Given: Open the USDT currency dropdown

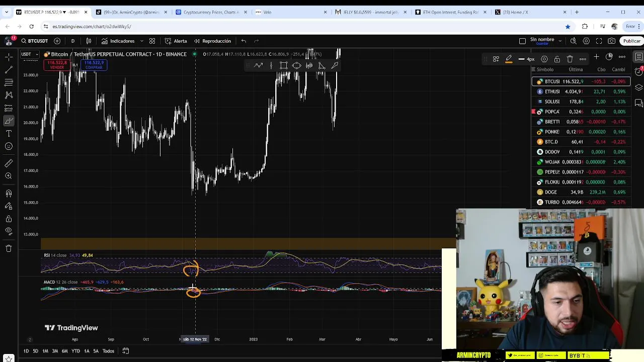Looking at the screenshot, I should point(29,54).
